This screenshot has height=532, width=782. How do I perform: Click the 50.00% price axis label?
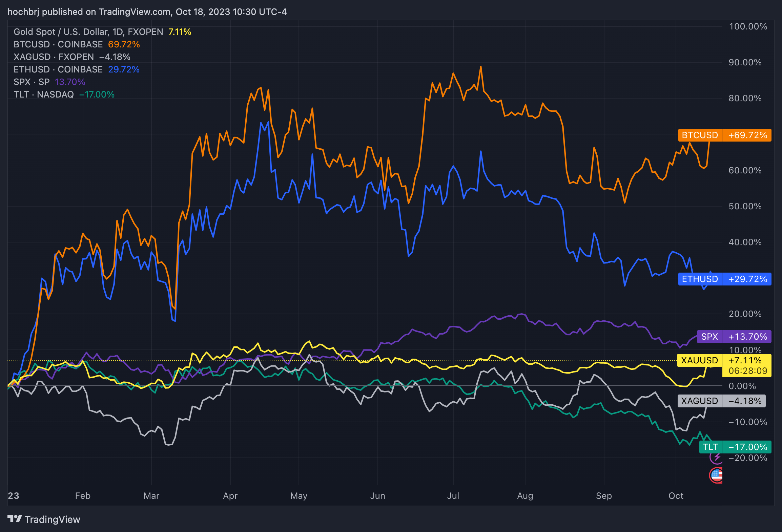click(x=745, y=206)
